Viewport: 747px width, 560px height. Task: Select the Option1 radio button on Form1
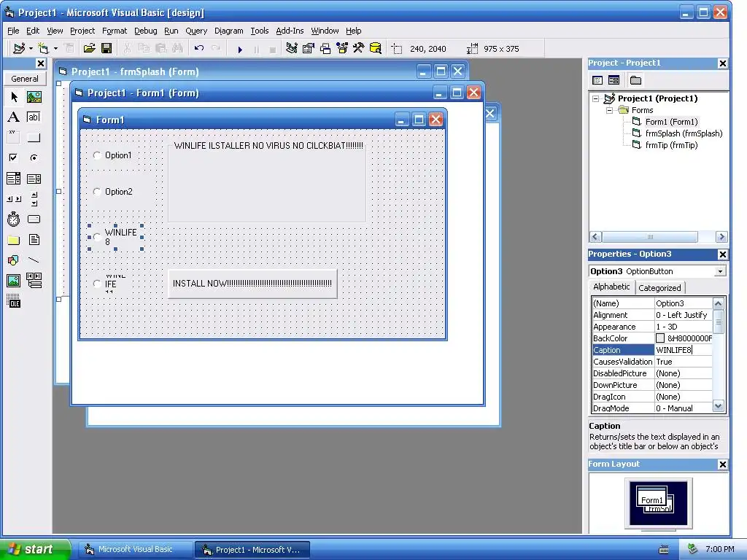pyautogui.click(x=97, y=155)
